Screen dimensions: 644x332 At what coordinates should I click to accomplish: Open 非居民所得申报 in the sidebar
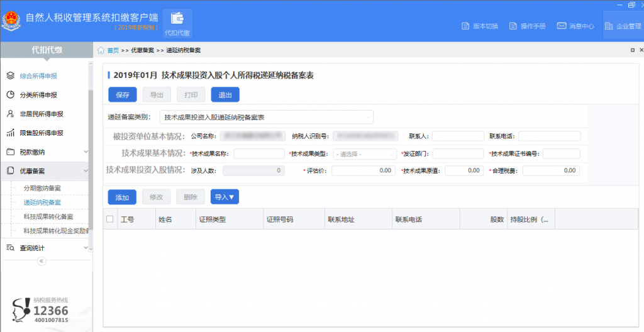(x=42, y=114)
